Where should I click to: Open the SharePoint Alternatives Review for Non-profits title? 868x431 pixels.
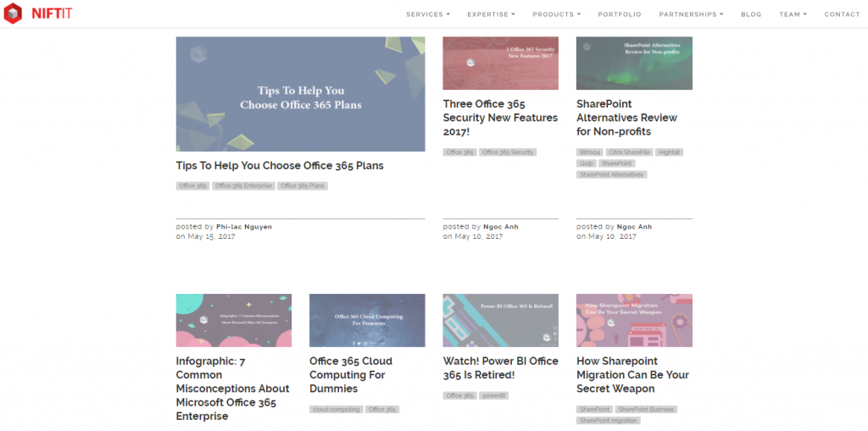(626, 118)
